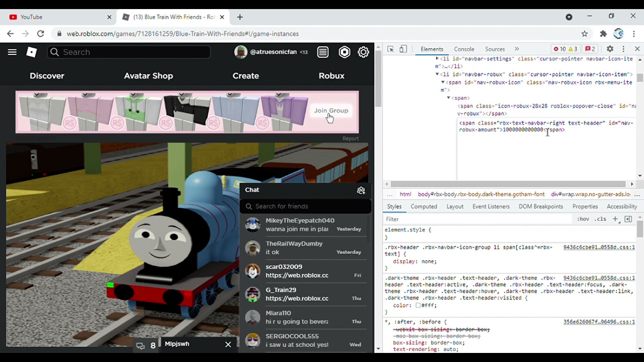Expand breadcrumb overflow ellipsis on right
The height and width of the screenshot is (362, 644).
pos(637,195)
